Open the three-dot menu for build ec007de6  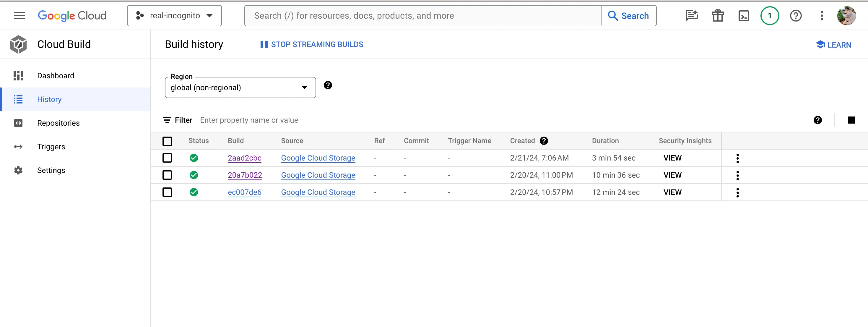click(x=737, y=192)
